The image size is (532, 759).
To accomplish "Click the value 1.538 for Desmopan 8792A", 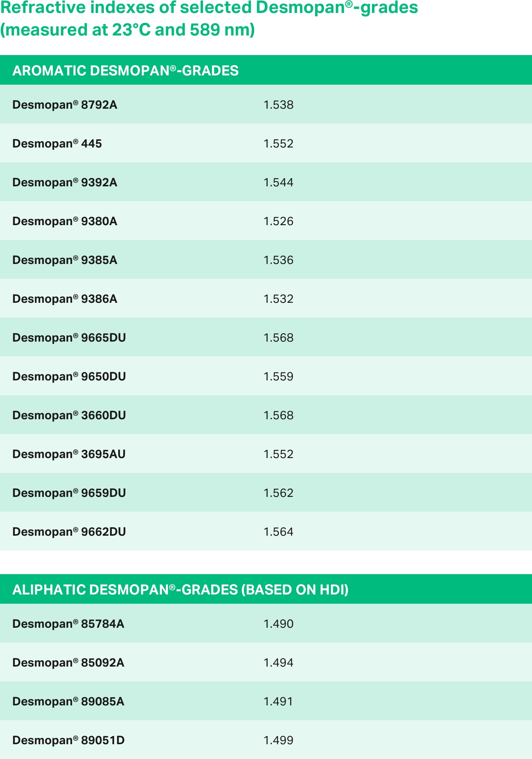I will pyautogui.click(x=279, y=105).
